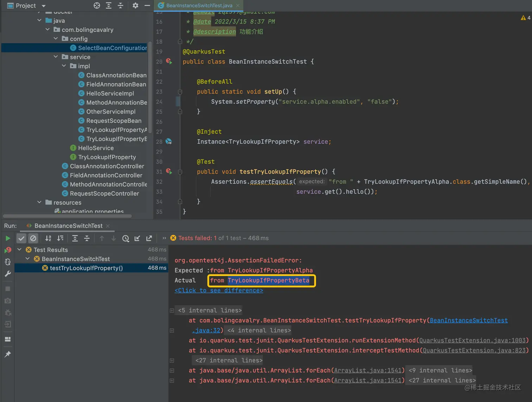Collapse the config package
This screenshot has width=532, height=402.
(x=56, y=39)
